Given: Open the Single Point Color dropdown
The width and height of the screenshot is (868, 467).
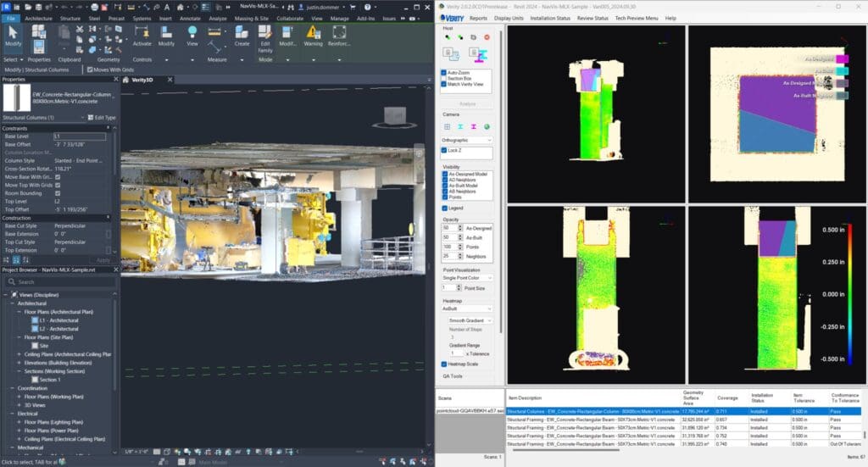Looking at the screenshot, I should click(x=466, y=277).
